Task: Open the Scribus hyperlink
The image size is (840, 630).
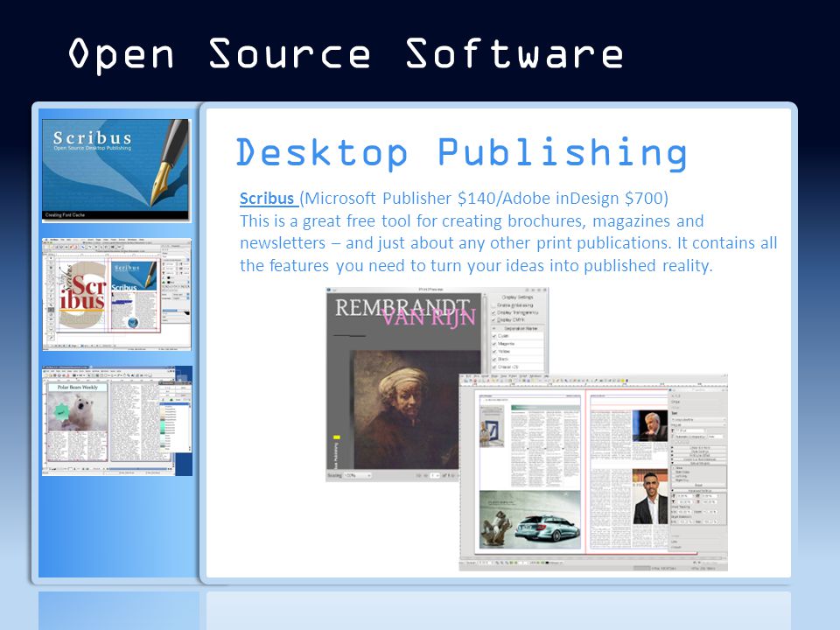Action: (267, 199)
